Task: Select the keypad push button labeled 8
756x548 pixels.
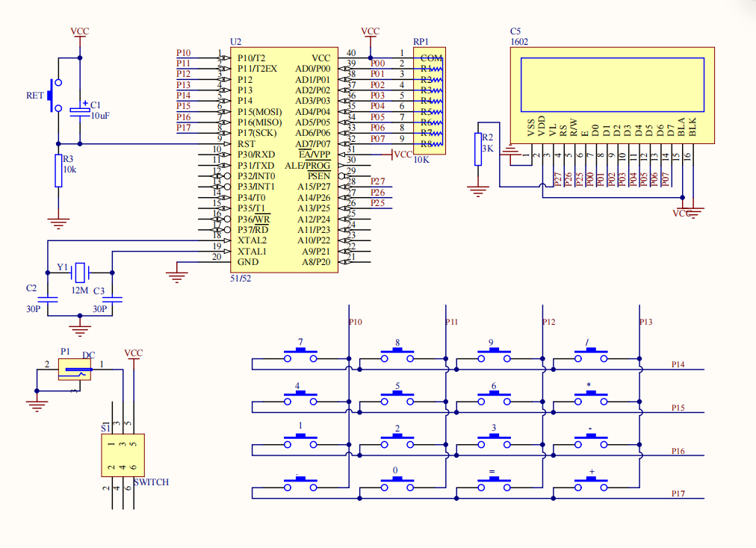Action: [397, 355]
